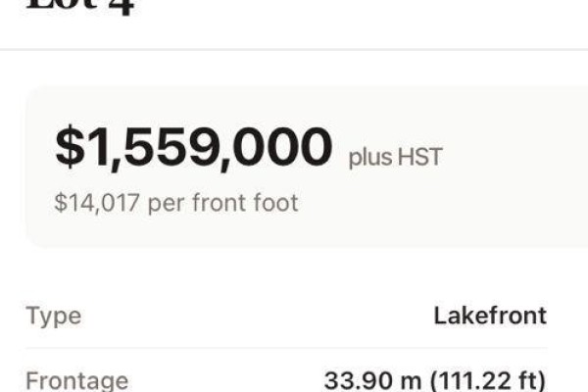The height and width of the screenshot is (392, 588).
Task: Click the blank space between Type and Lakefront
Action: coord(257,317)
